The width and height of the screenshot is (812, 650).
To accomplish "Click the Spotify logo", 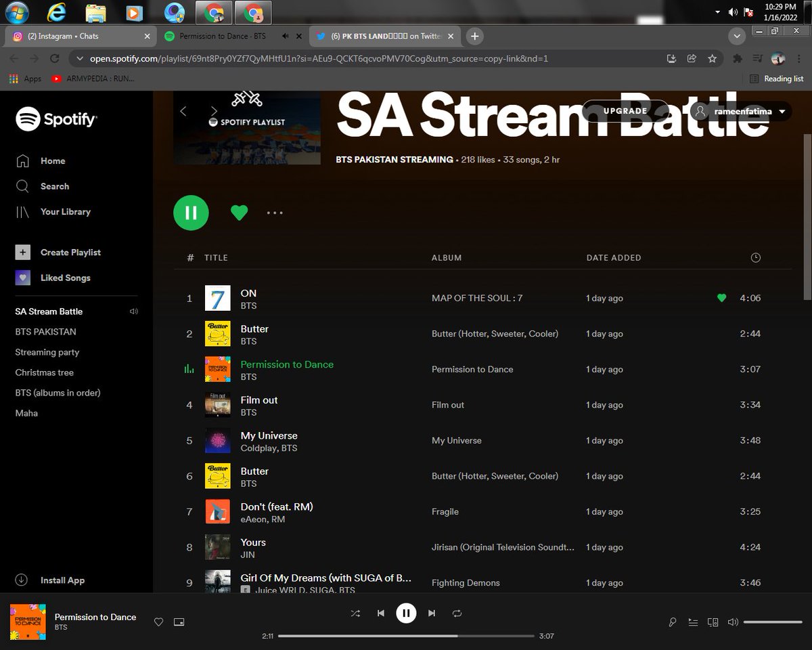I will pos(57,120).
